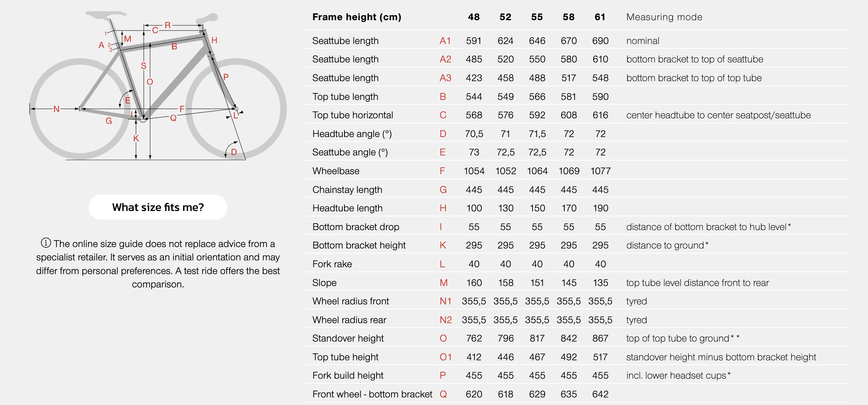Click the info icon before the size guide note

pos(46,243)
